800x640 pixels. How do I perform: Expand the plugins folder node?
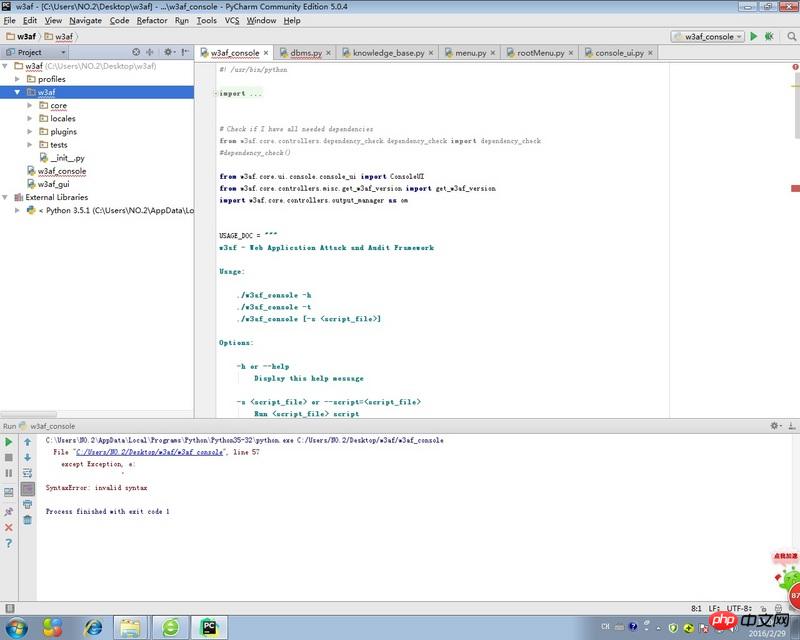point(30,131)
